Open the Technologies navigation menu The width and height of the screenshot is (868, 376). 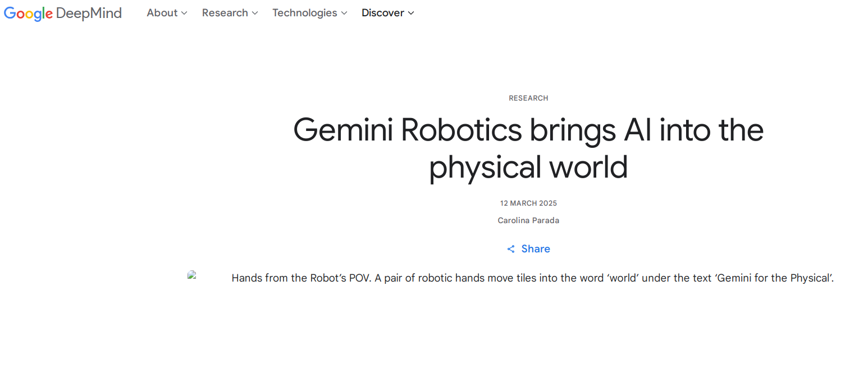tap(309, 13)
